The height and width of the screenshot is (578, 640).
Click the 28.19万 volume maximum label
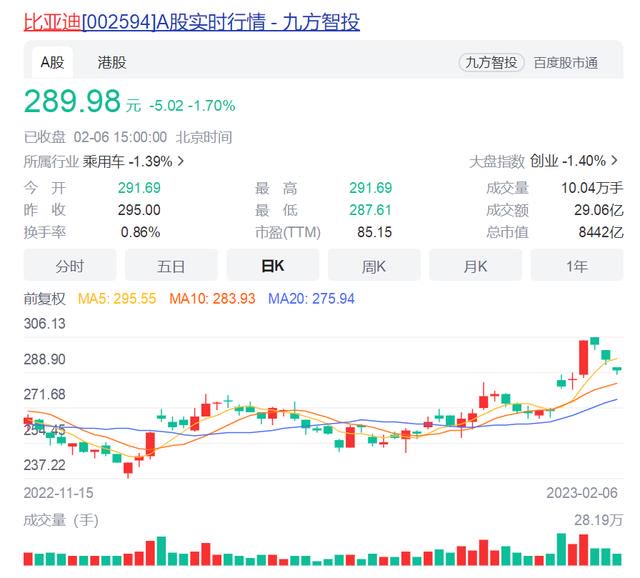(x=598, y=520)
